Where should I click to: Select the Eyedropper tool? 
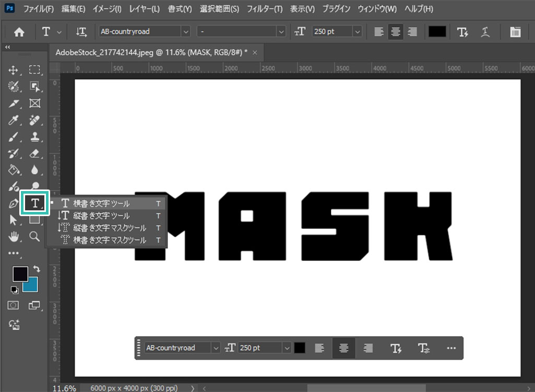click(13, 120)
